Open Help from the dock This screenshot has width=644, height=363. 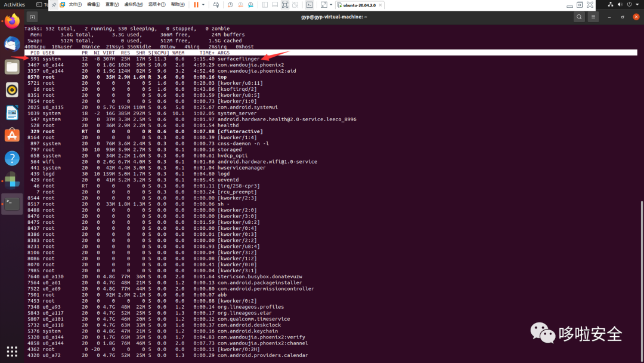pos(12,158)
